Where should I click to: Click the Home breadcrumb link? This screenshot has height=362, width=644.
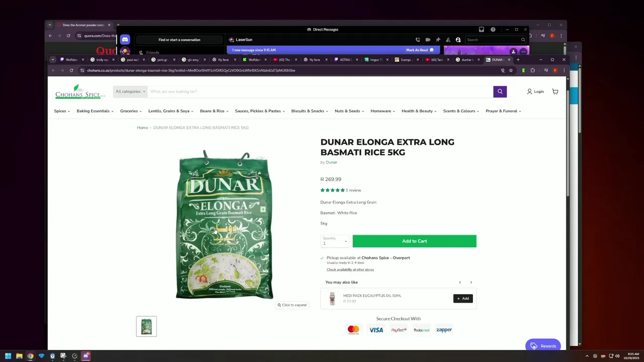click(142, 128)
